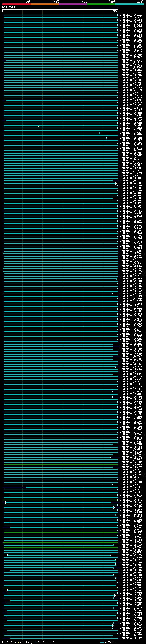Click the alignment bar for Q6LCG6
146x644 pixels.
pyautogui.click(x=58, y=198)
